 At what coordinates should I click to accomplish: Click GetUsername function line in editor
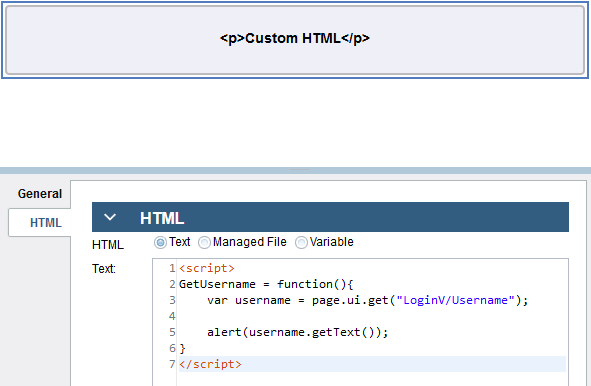tap(266, 284)
